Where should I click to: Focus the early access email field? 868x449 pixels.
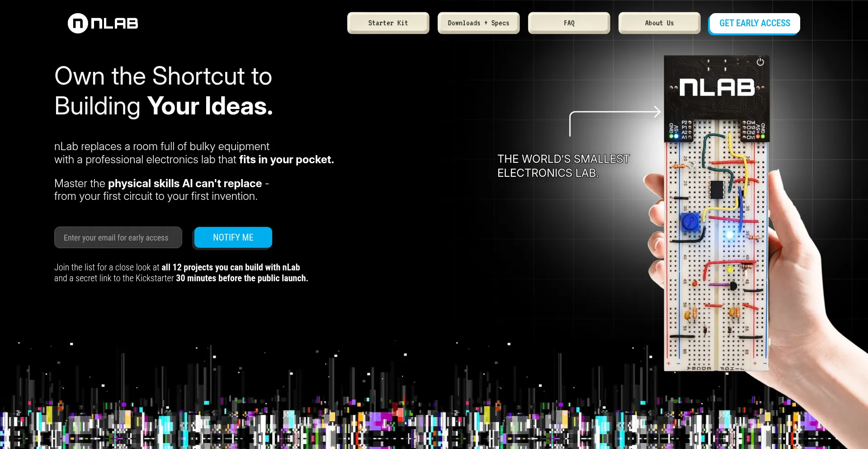[x=118, y=237]
